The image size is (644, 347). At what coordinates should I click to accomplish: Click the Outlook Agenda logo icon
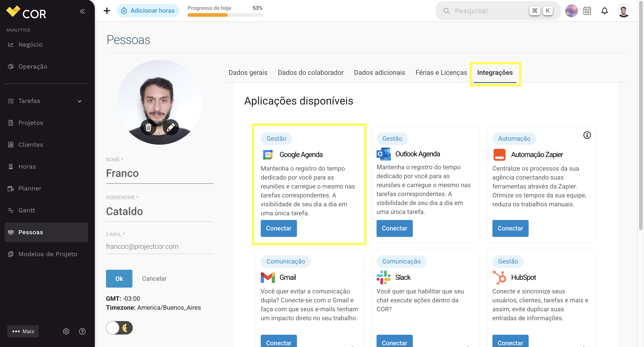click(x=384, y=154)
